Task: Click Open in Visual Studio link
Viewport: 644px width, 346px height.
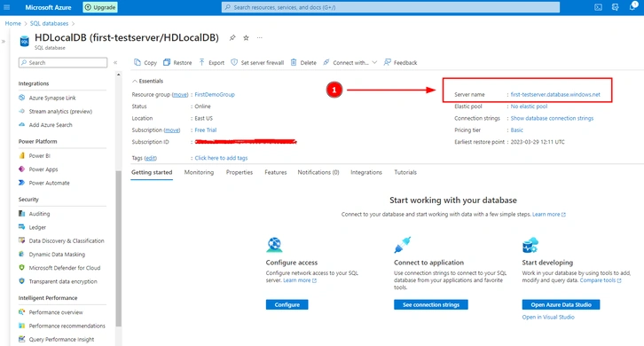Action: (x=548, y=317)
